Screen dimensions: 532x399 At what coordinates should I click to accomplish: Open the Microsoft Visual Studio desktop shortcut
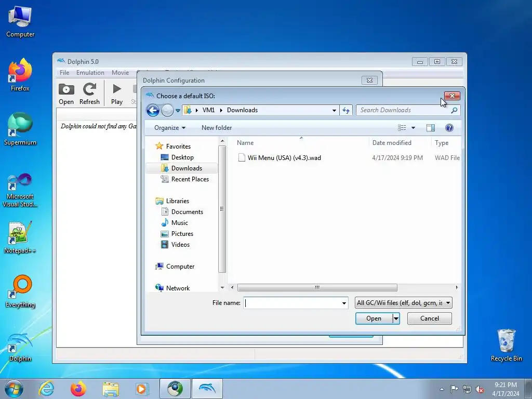tap(20, 190)
